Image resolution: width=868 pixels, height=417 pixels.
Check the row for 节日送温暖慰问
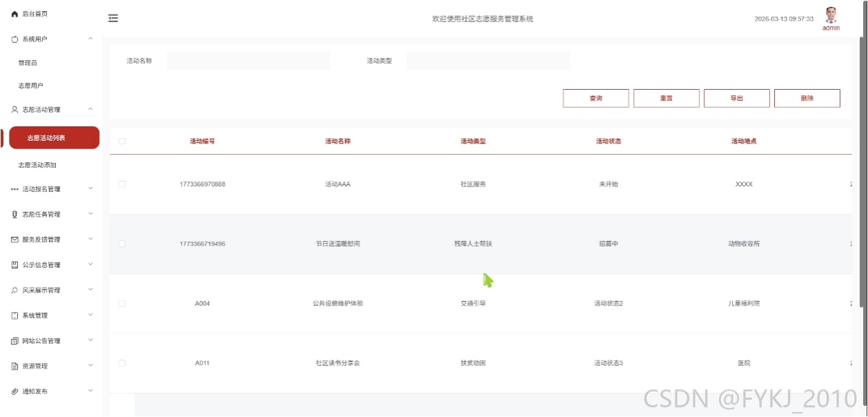[x=122, y=244]
